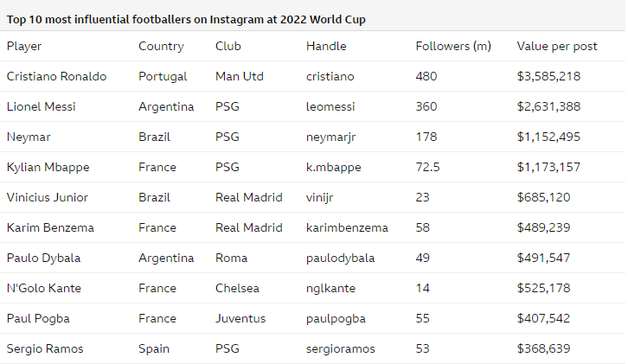Select the Followers (m) column header
The width and height of the screenshot is (628, 364).
(x=453, y=47)
